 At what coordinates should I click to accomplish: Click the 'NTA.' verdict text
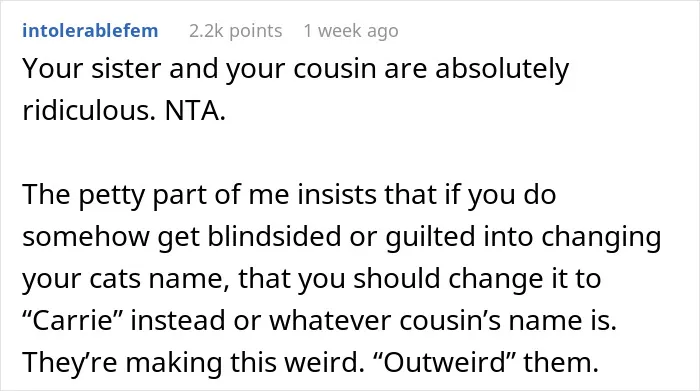coord(196,111)
